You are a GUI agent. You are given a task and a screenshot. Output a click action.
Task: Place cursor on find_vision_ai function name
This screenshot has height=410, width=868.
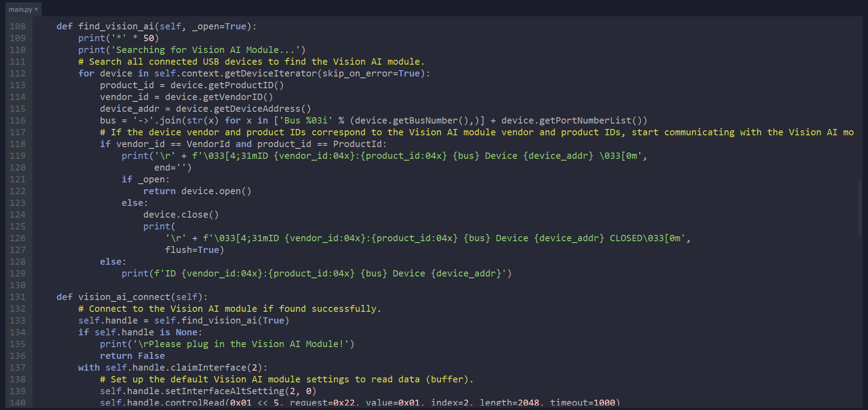(x=116, y=26)
